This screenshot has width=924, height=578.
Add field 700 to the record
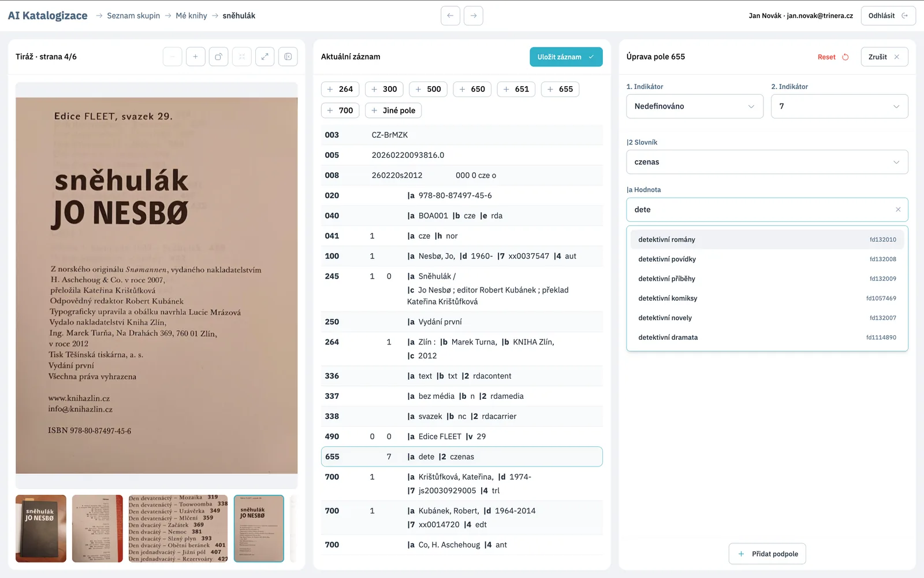(340, 110)
